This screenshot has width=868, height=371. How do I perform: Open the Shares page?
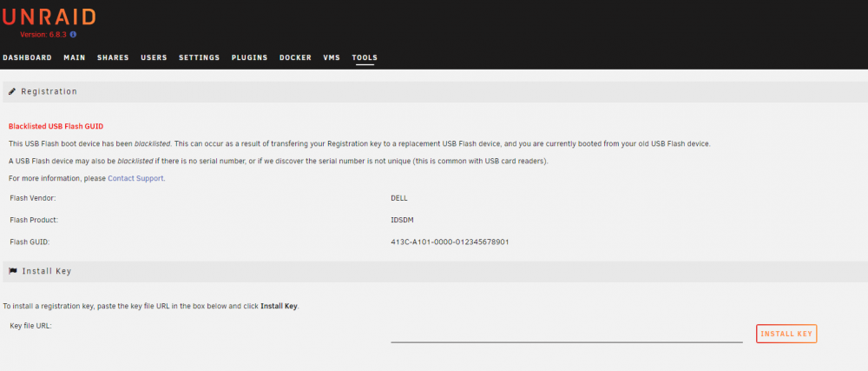pyautogui.click(x=113, y=57)
